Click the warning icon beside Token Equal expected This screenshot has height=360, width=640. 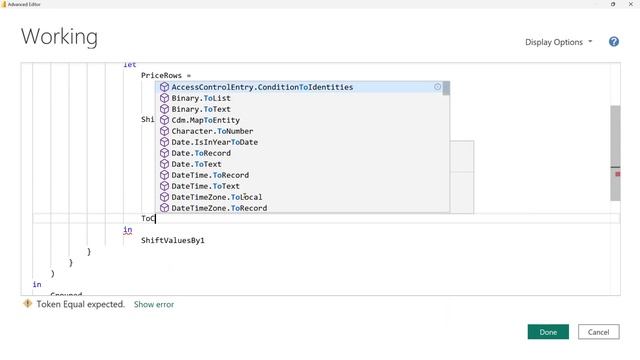coord(27,304)
